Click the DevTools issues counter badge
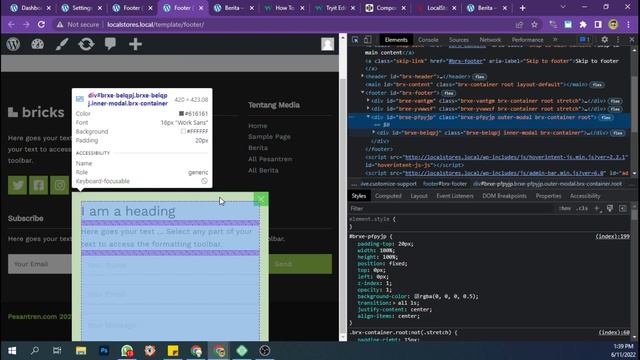Viewport: 640px width, 360px height. click(584, 40)
